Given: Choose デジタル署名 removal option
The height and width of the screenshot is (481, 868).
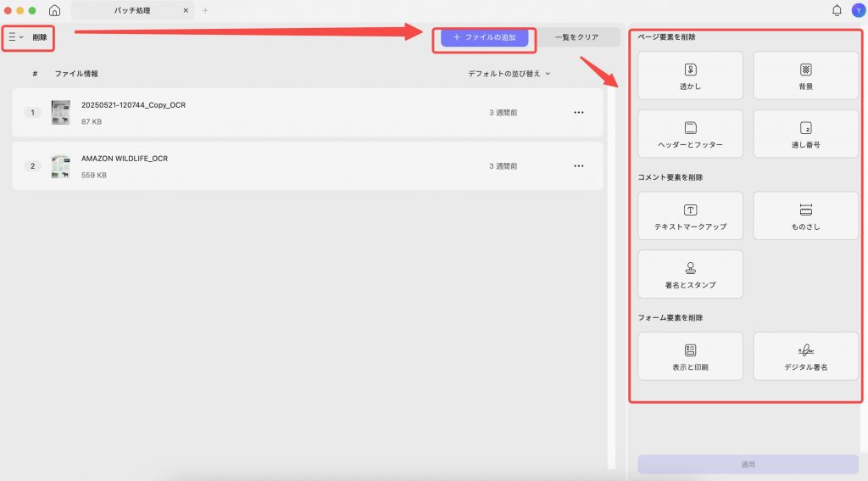Looking at the screenshot, I should click(x=805, y=356).
